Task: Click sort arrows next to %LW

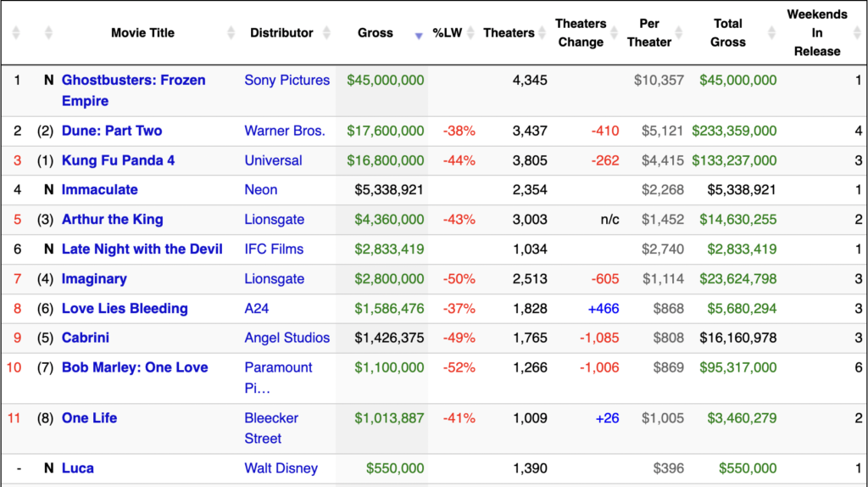Action: 470,33
